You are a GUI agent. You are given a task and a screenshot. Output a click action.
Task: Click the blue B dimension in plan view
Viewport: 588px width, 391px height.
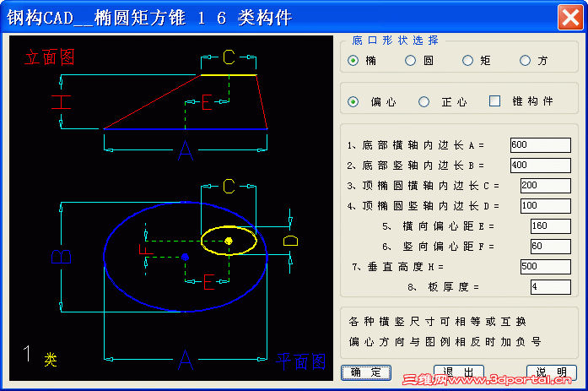tap(61, 257)
